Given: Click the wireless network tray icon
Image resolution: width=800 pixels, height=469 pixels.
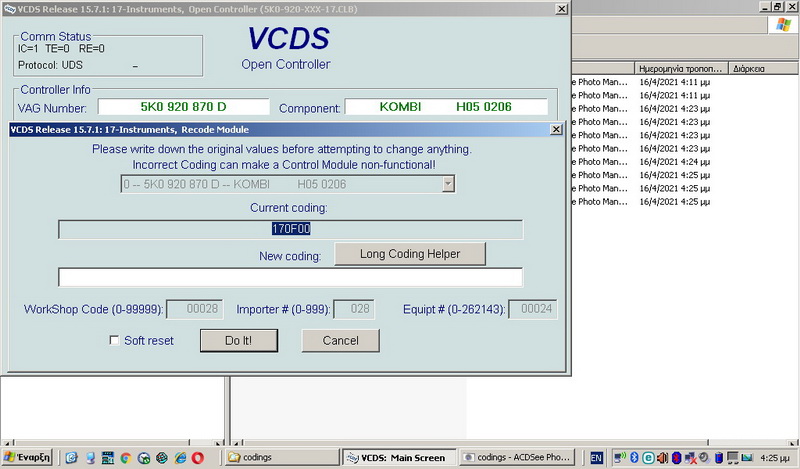Looking at the screenshot, I should click(x=620, y=457).
